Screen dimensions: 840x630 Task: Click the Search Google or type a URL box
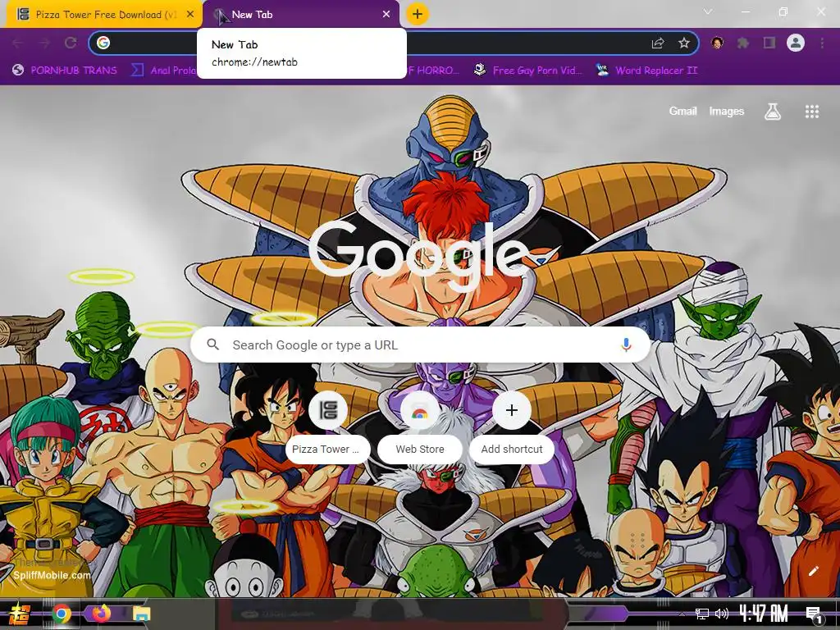coord(421,345)
